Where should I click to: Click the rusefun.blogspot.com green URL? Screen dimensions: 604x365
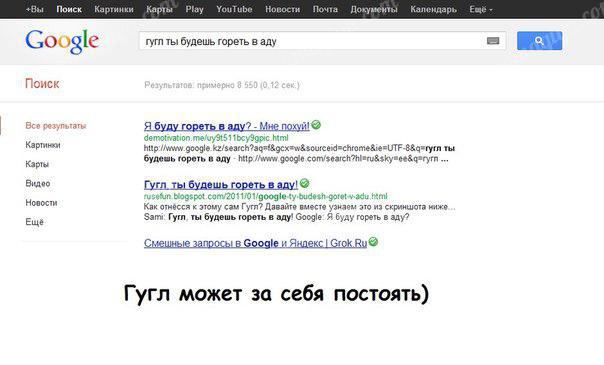265,196
